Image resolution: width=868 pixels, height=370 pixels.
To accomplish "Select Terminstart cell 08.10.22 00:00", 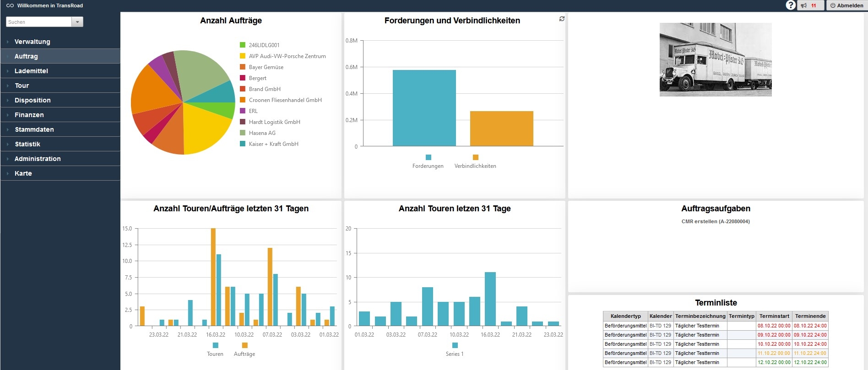I will [774, 326].
